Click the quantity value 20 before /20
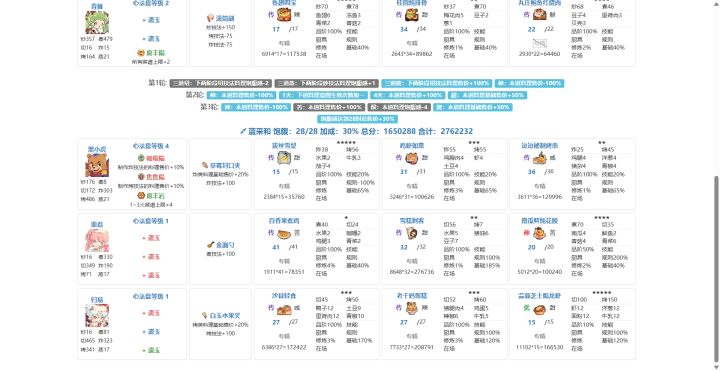The width and height of the screenshot is (720, 371). pyautogui.click(x=532, y=247)
